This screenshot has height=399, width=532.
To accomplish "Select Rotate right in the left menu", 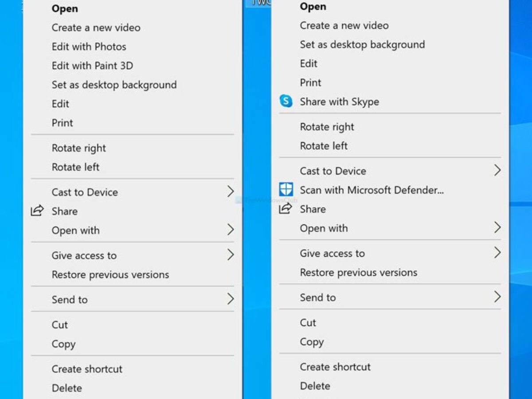I will point(79,148).
